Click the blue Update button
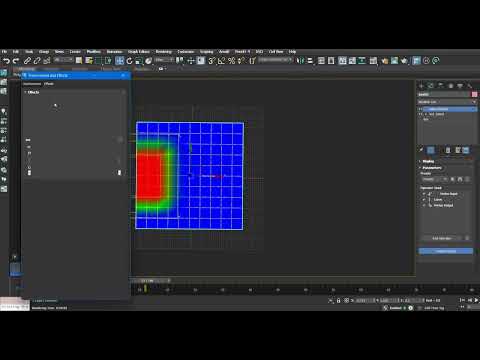480x360 pixels. pyautogui.click(x=446, y=251)
